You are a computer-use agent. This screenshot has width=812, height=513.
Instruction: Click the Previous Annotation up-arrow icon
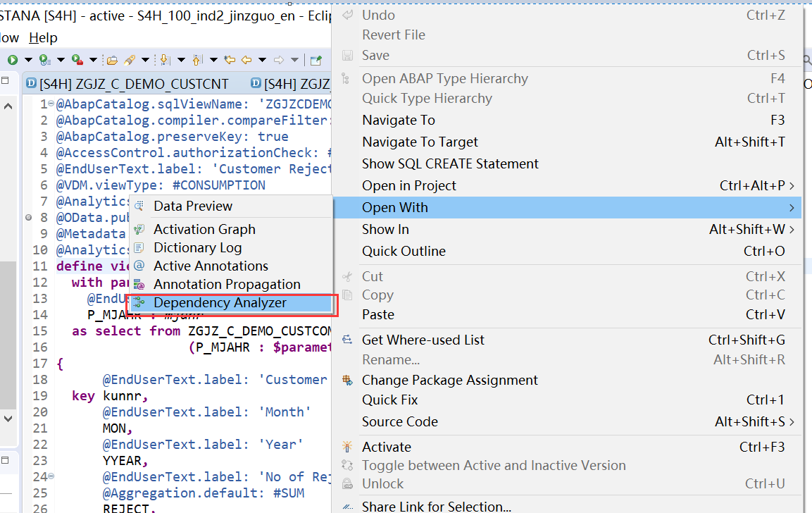coord(196,60)
